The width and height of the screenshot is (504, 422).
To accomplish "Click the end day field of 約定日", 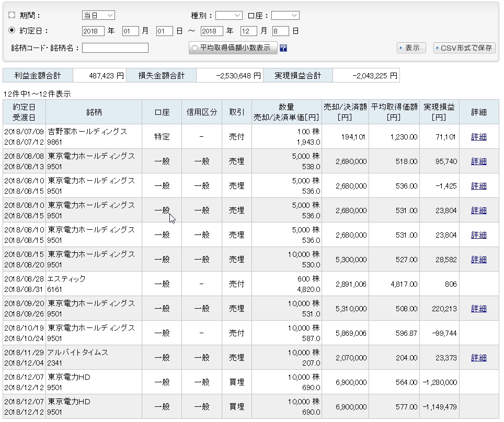I will tap(281, 31).
